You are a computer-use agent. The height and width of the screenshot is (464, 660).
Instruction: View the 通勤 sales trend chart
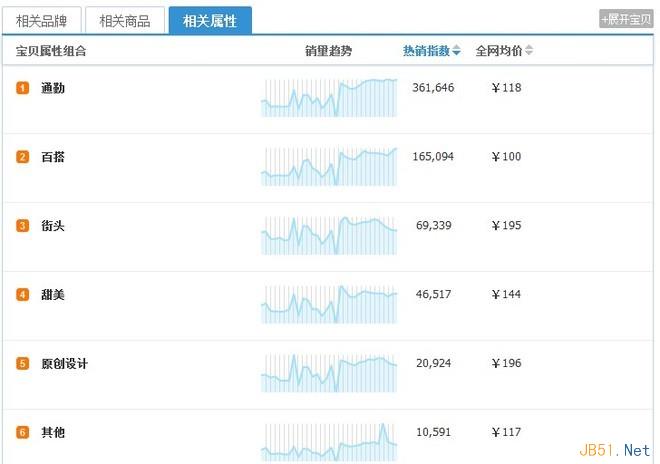point(329,97)
